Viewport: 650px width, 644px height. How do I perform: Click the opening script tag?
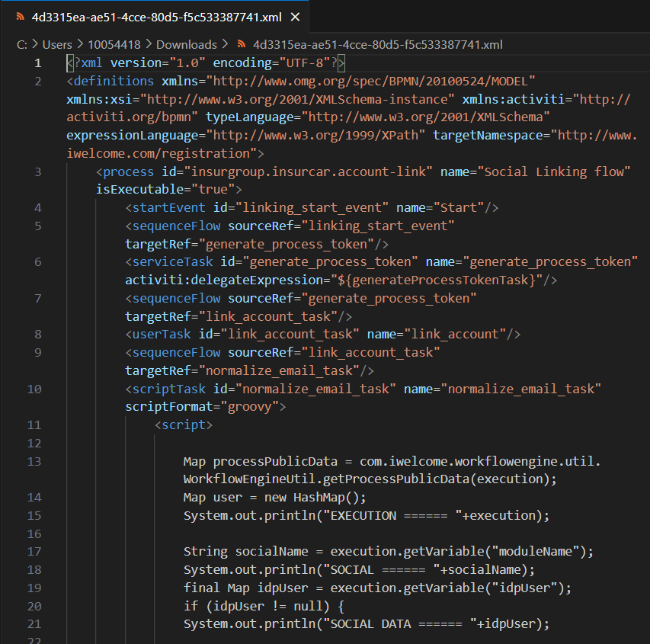[x=184, y=425]
